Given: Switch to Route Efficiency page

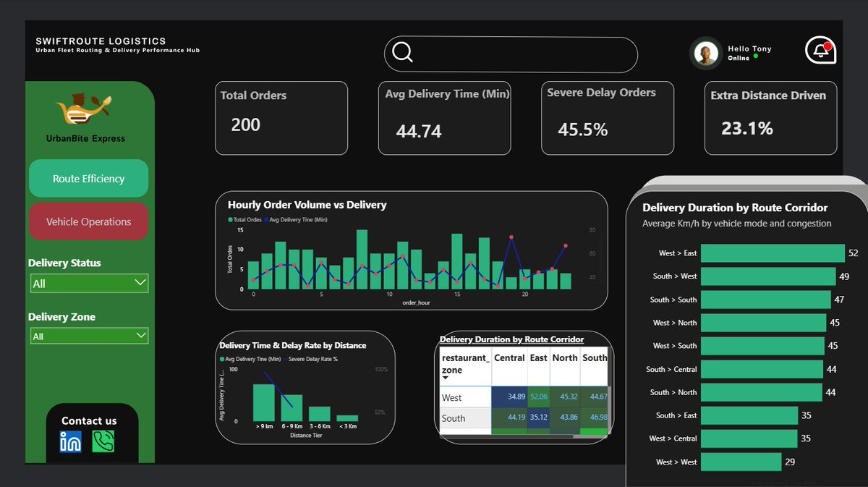Looking at the screenshot, I should tap(88, 179).
